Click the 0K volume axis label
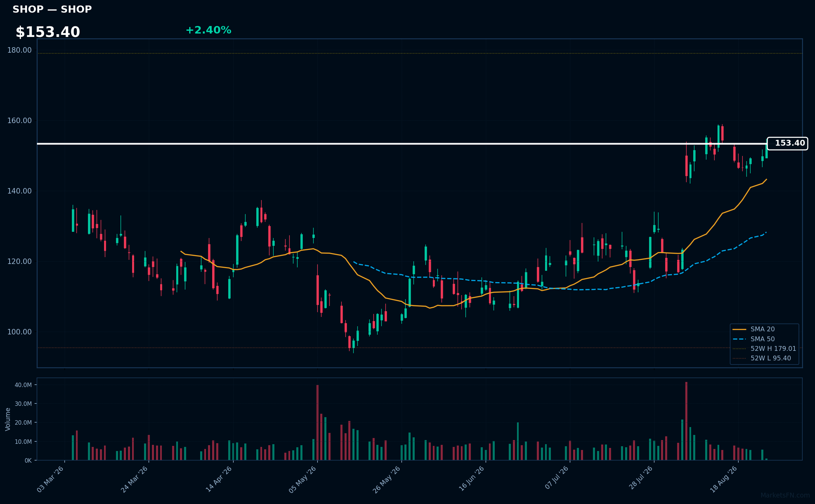This screenshot has width=815, height=504. (x=28, y=461)
